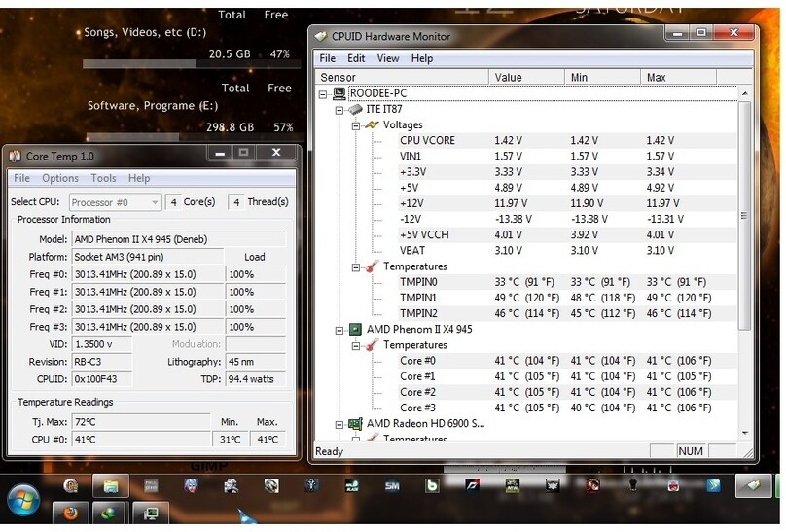
Task: Click the TDP 94.4 watts value
Action: 256,379
